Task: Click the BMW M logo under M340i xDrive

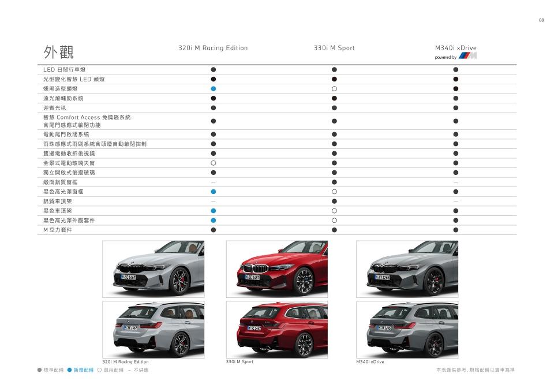Action: point(467,56)
